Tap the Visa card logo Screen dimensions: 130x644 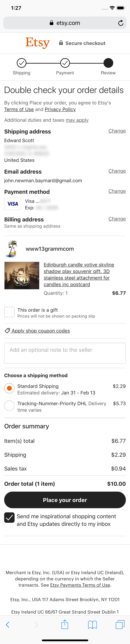tap(12, 204)
